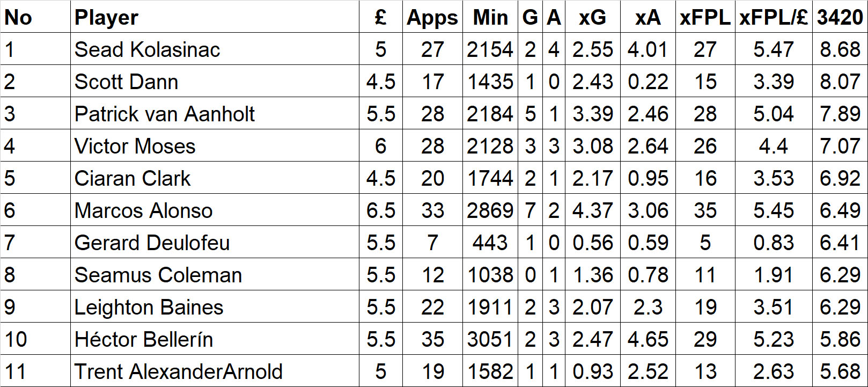Select the Ciaran Clark cell

(x=215, y=178)
